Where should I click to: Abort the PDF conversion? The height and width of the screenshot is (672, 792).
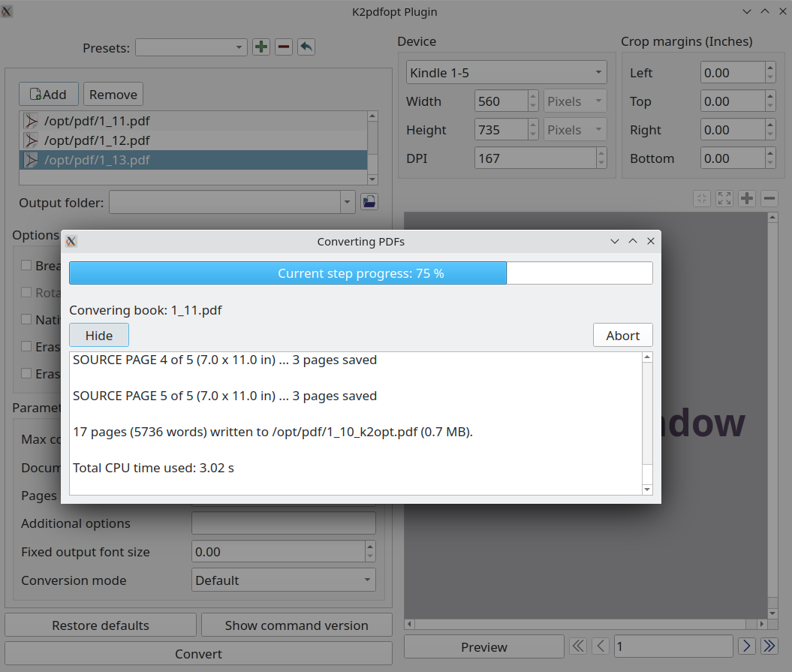point(623,335)
